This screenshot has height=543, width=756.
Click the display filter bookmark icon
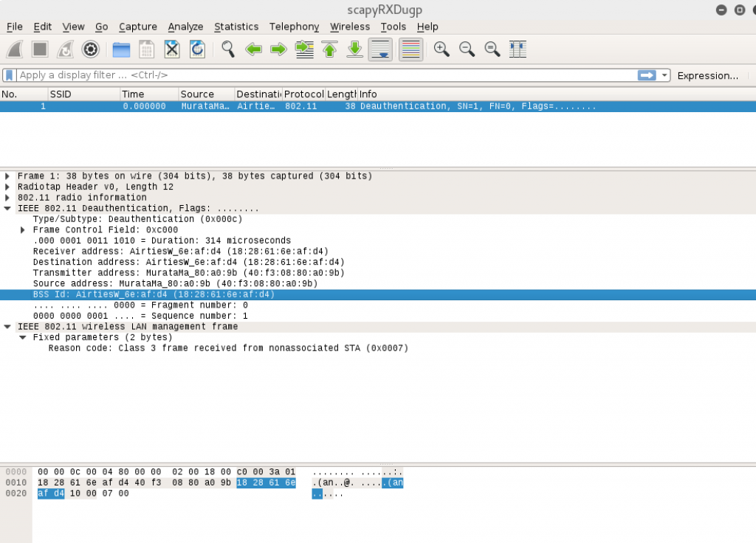click(9, 75)
